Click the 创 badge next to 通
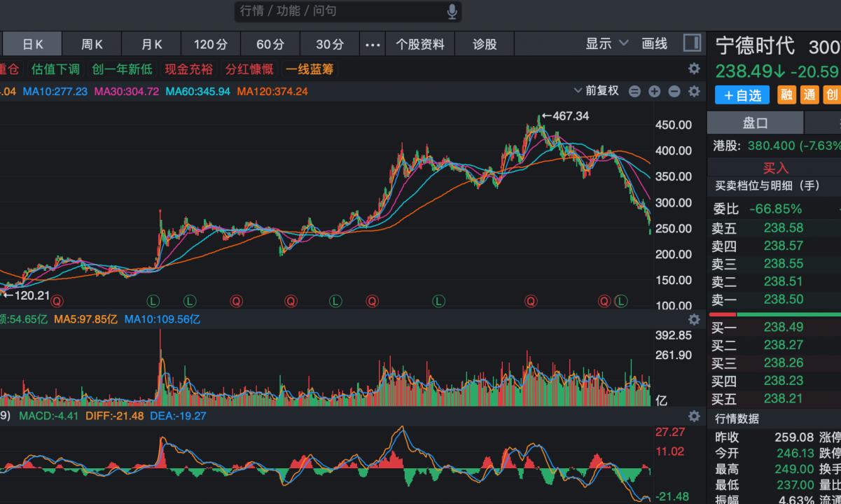The width and height of the screenshot is (841, 504). (832, 94)
